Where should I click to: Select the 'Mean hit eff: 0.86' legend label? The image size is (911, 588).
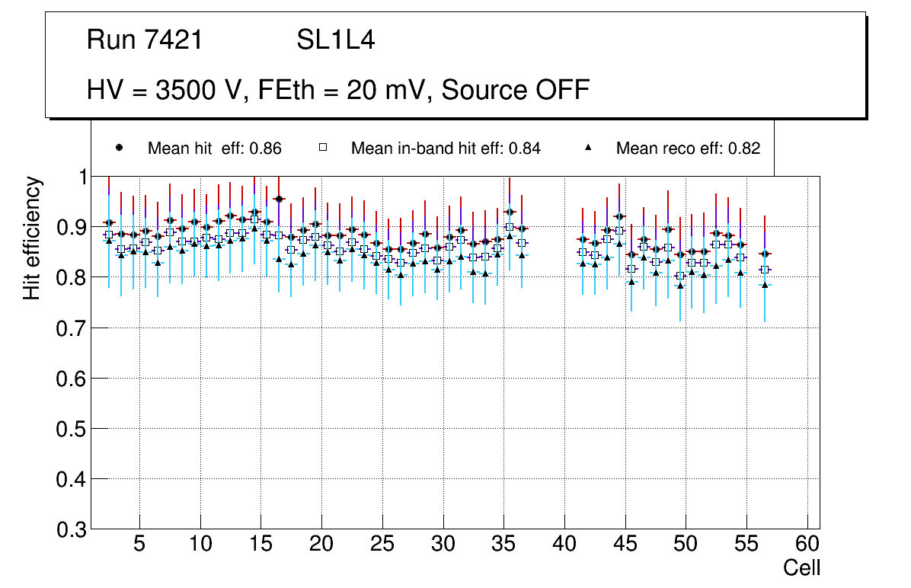coord(214,149)
